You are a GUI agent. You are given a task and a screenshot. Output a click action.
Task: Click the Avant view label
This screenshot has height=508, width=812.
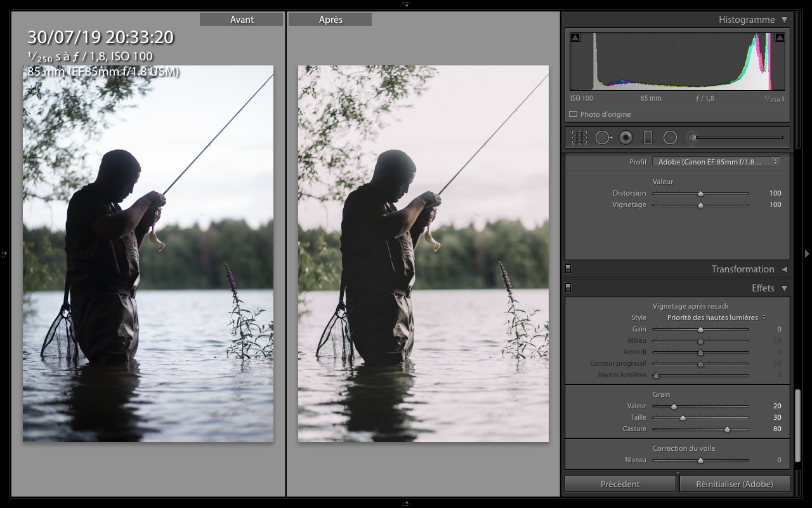pos(241,20)
